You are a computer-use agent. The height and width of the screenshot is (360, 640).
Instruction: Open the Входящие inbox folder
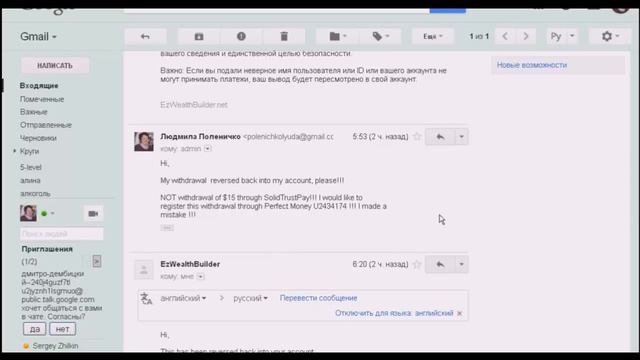coord(39,86)
